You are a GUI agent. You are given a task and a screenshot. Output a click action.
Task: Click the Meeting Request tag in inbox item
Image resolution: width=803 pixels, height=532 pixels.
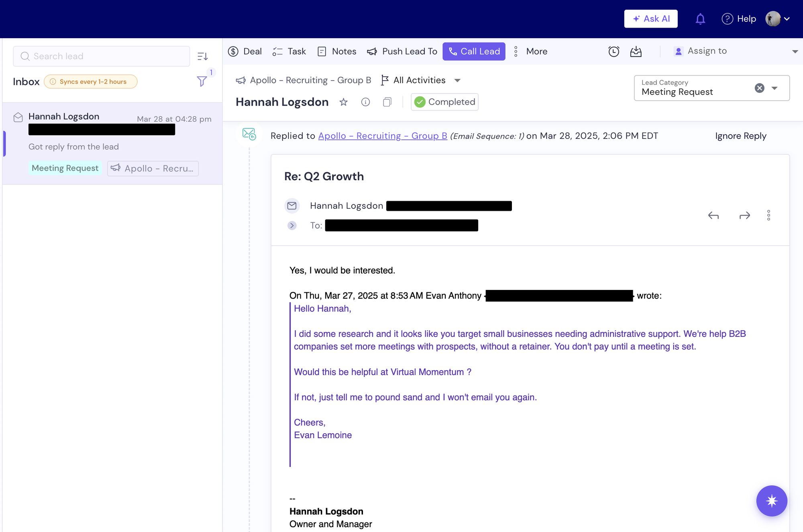[65, 168]
